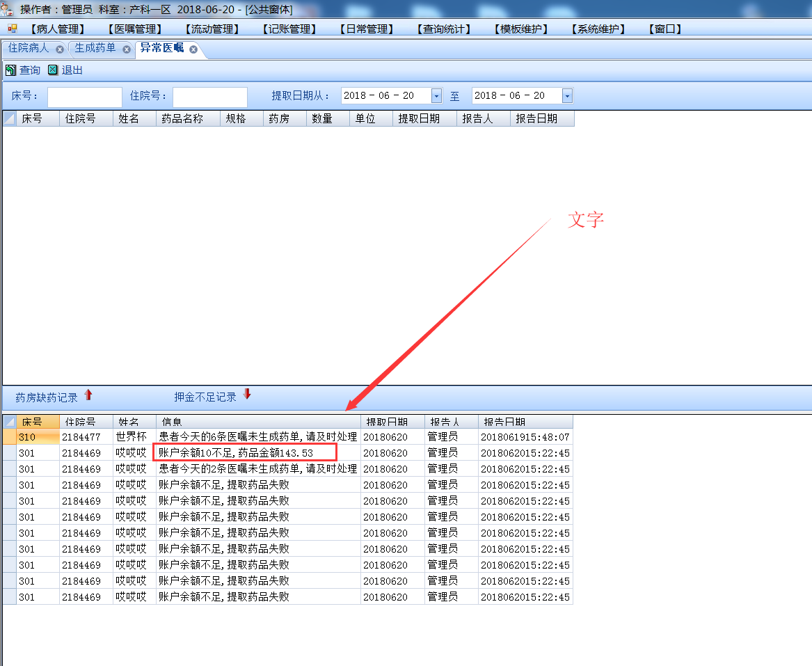Open the end date dropdown

point(567,96)
